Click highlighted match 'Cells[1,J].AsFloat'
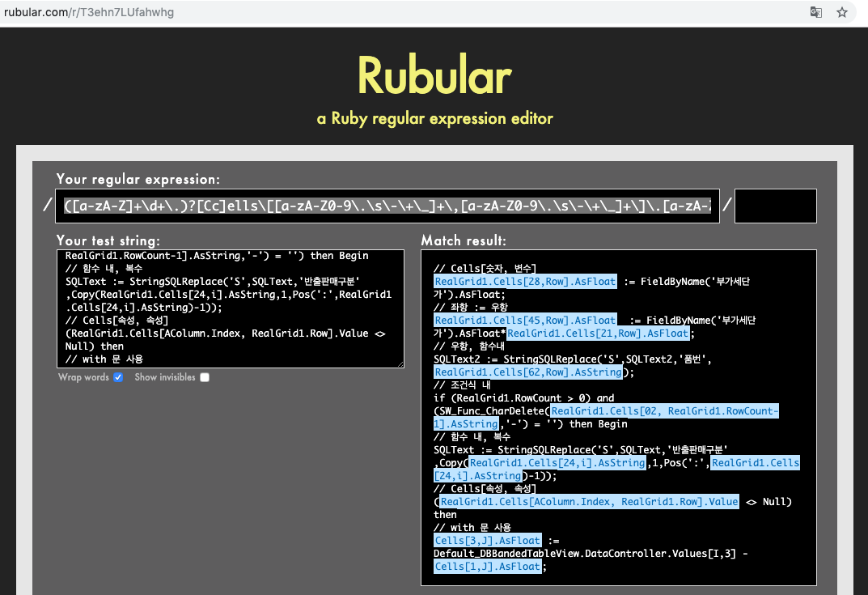Viewport: 868px width, 595px height. 487,566
